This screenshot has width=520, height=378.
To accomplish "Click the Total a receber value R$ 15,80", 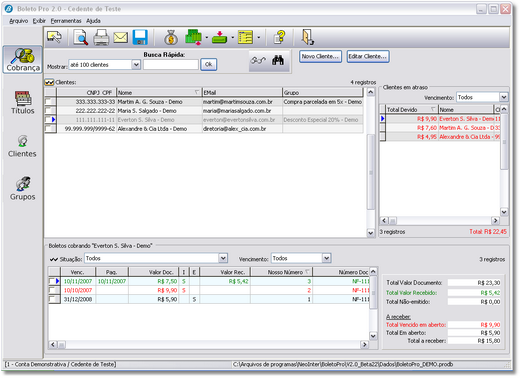I will (474, 341).
